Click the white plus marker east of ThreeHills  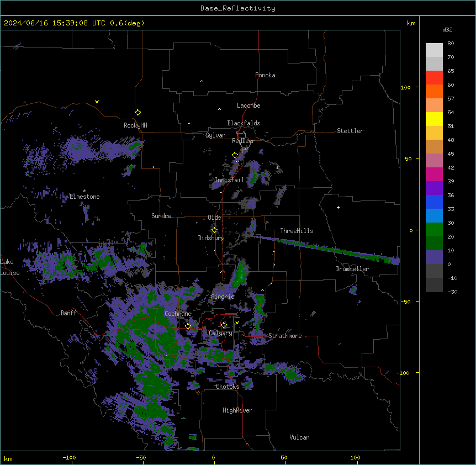click(338, 207)
